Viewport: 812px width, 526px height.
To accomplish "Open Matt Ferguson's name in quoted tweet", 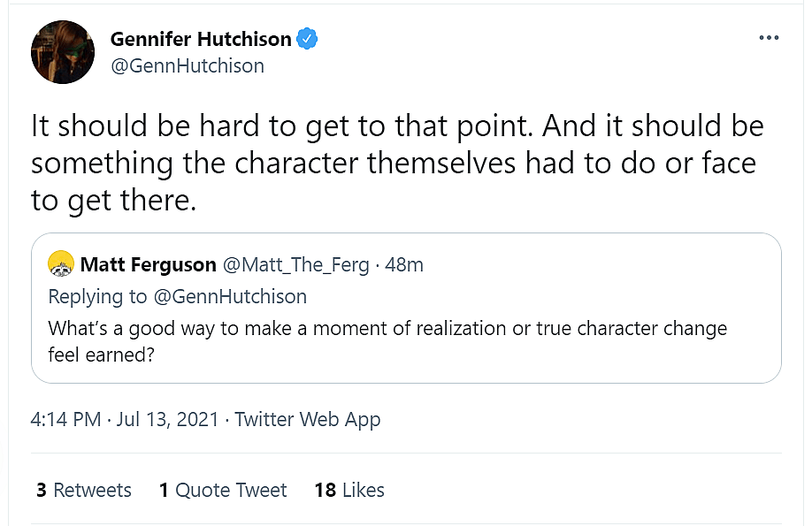I will coord(148,264).
